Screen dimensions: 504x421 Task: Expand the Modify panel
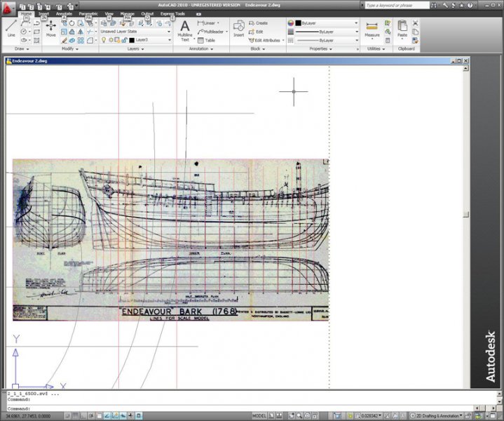[70, 49]
